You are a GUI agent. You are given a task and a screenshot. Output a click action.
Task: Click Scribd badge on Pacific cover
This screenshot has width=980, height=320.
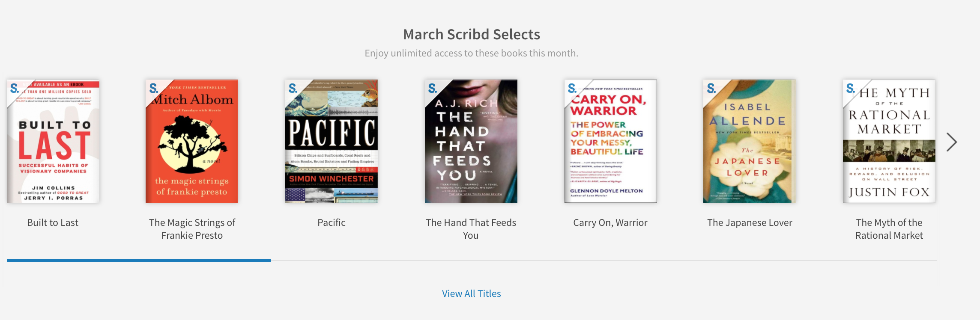(293, 89)
